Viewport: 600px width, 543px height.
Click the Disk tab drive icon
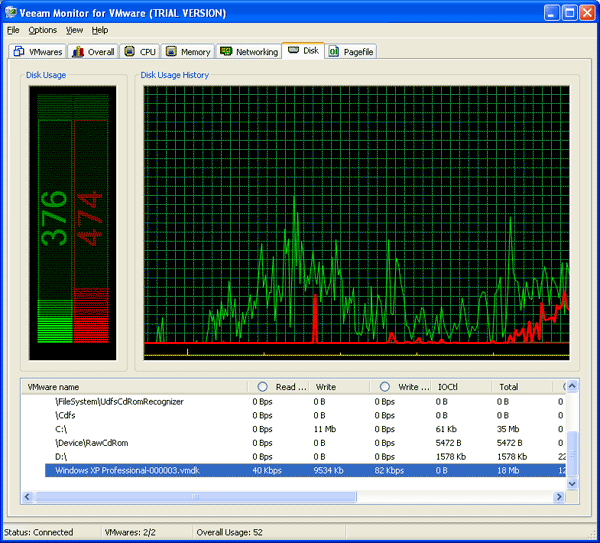click(293, 50)
